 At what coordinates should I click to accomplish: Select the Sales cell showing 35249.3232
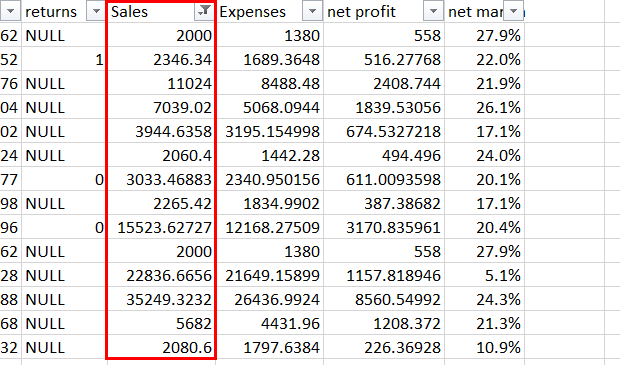point(161,299)
